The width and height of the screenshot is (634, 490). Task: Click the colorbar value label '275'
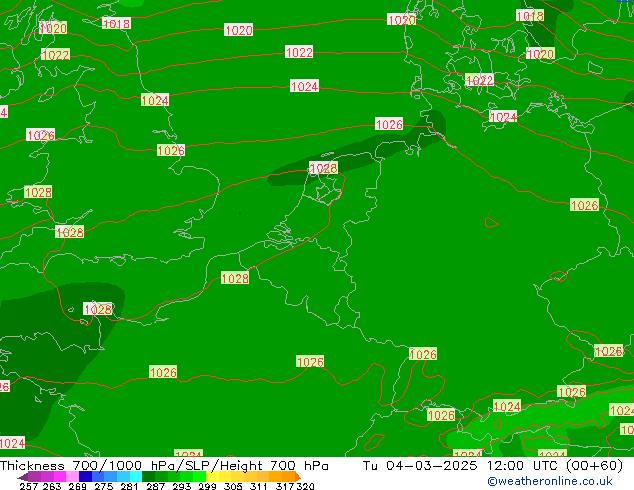(104, 486)
